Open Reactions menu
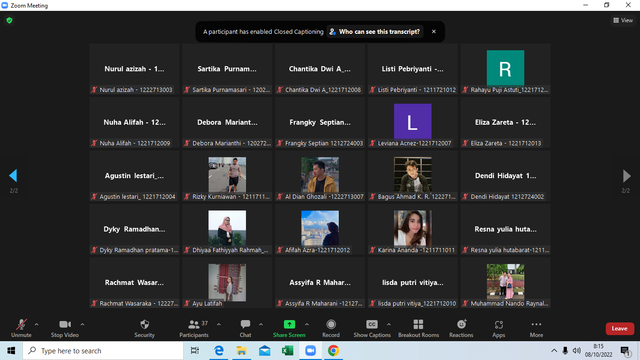 (x=461, y=328)
